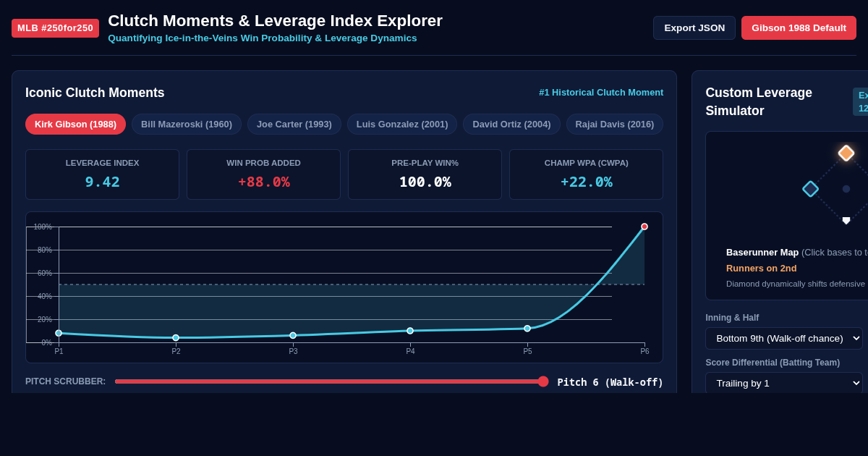
Task: Click the Pitch 6 (Walk-off) readout
Action: point(610,382)
